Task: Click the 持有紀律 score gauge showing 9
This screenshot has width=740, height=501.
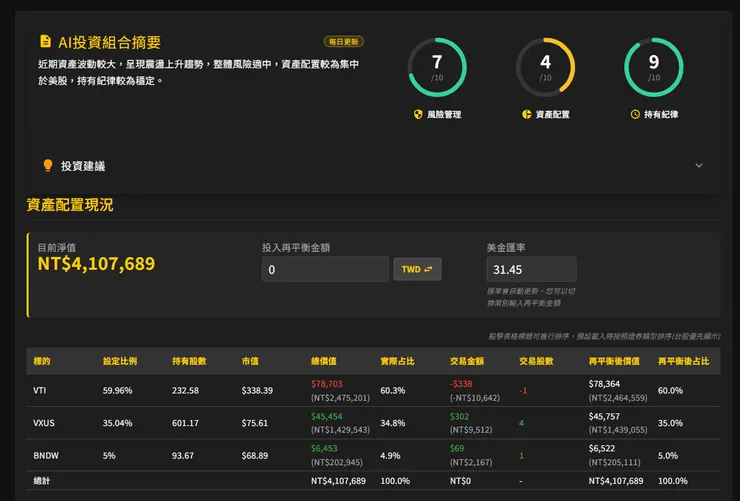Action: click(x=654, y=67)
